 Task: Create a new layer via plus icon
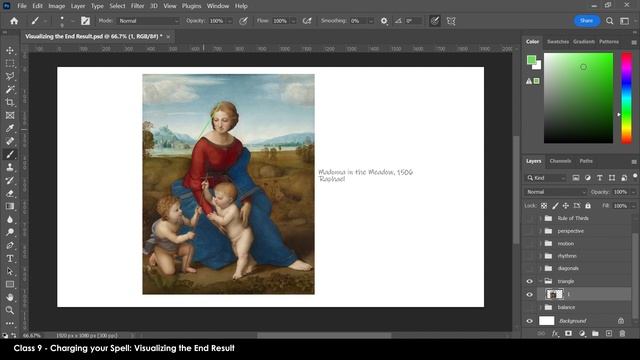(x=609, y=333)
